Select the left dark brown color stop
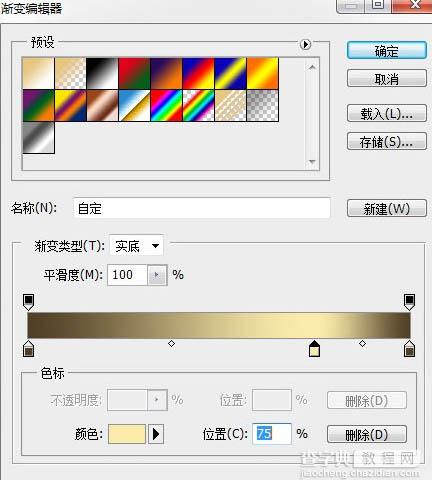 coord(28,349)
